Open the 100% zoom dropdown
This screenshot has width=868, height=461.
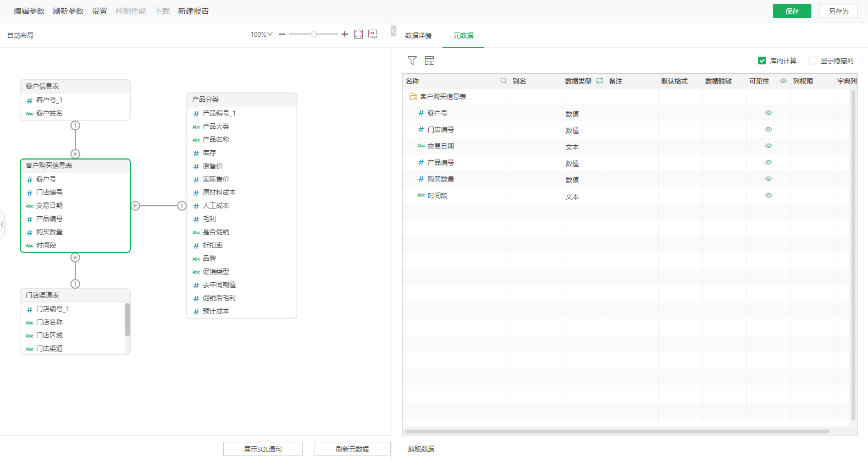262,34
